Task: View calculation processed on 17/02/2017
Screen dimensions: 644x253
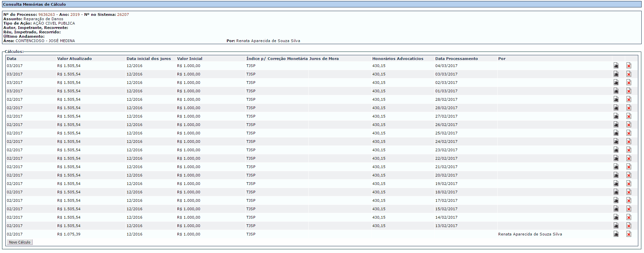Action: pyautogui.click(x=616, y=200)
